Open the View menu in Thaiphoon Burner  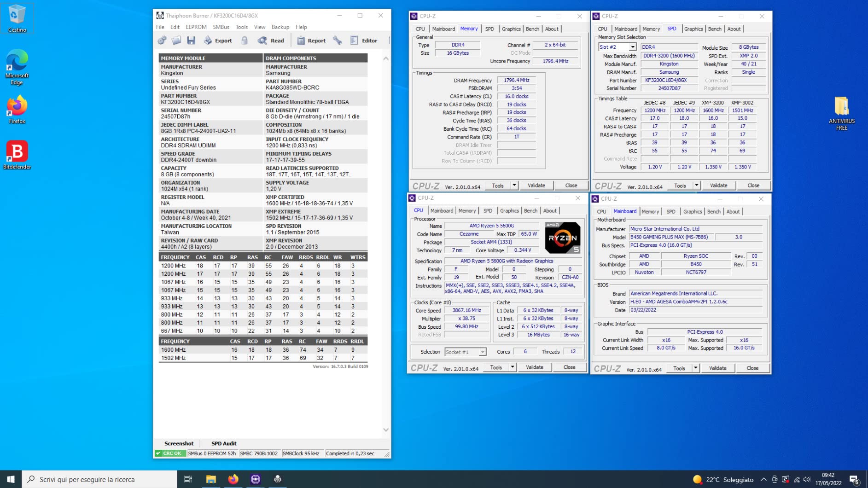[x=260, y=27]
